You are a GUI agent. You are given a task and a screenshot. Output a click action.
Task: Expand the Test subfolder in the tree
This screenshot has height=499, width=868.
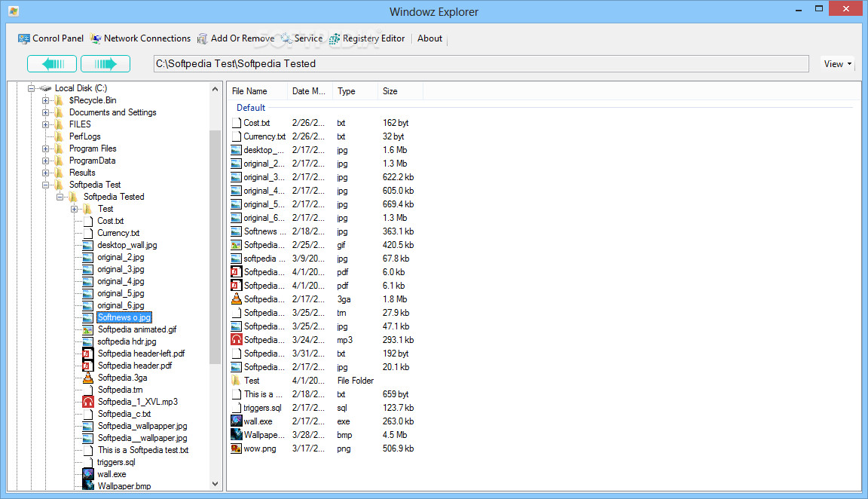tap(74, 209)
